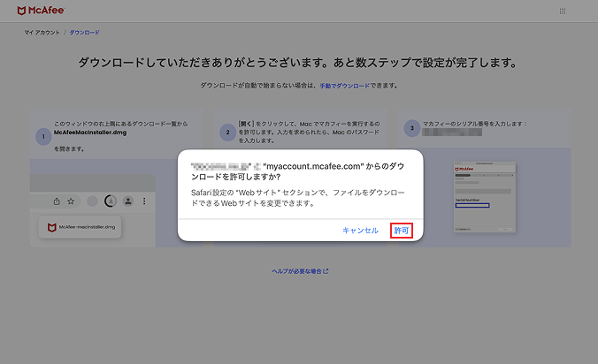Click the ダウンロード breadcrumb link
The image size is (598, 364).
tap(84, 33)
